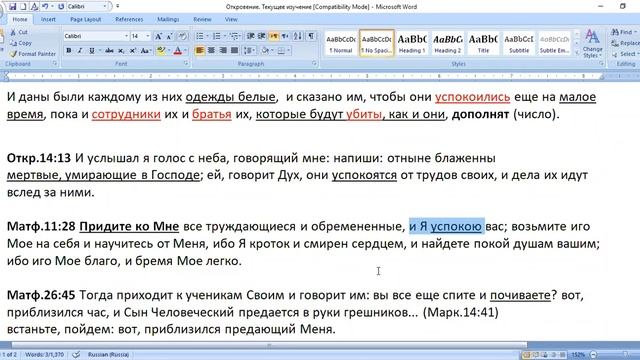This screenshot has width=640, height=360.
Task: Toggle left-to-right text direction
Action: click(x=273, y=36)
